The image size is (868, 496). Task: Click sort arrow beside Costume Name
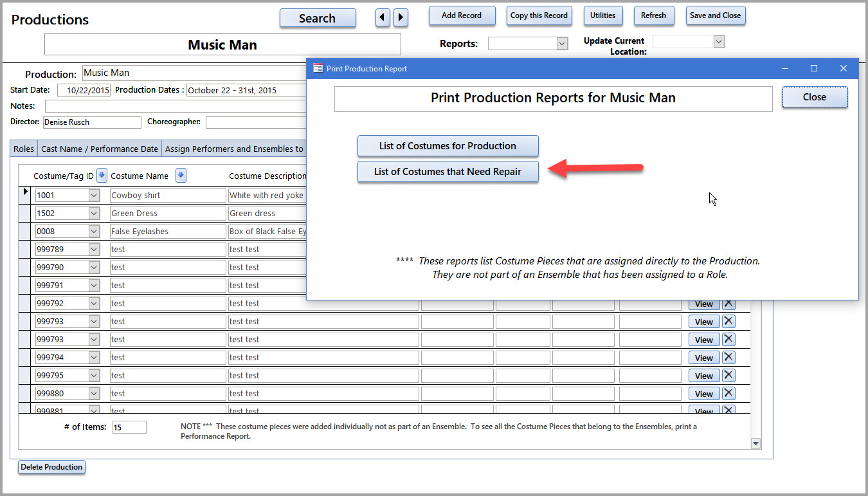(181, 175)
